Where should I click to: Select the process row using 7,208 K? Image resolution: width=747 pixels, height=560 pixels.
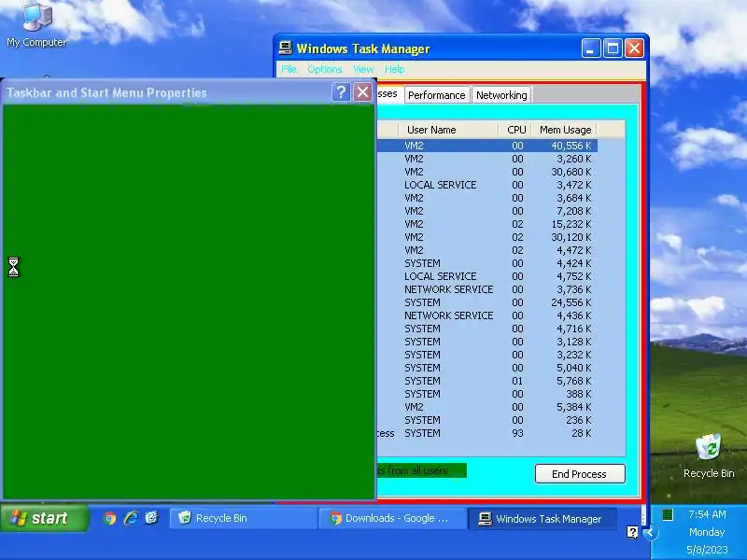click(486, 212)
